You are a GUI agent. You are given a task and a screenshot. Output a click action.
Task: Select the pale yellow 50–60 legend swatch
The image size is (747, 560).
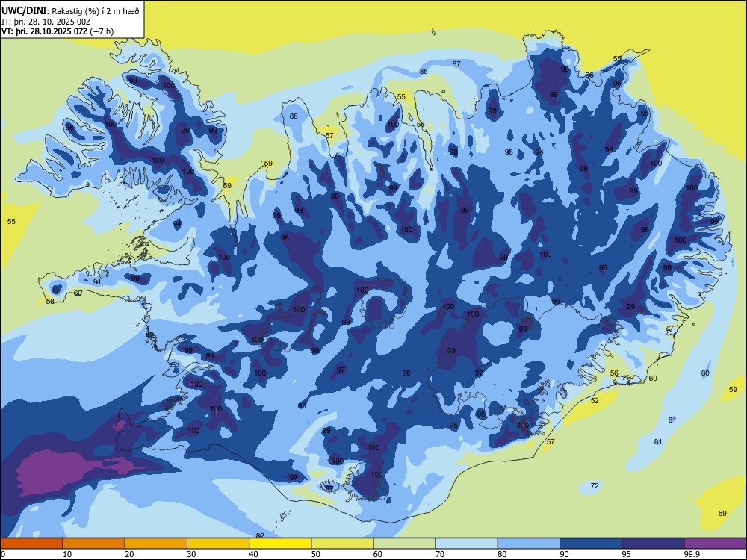click(342, 544)
